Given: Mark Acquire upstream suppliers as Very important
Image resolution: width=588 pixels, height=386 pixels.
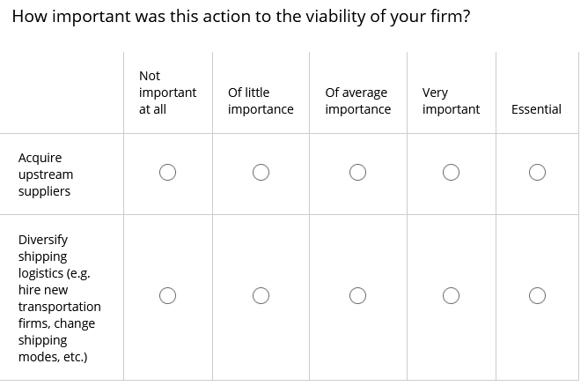Looking at the screenshot, I should pyautogui.click(x=451, y=173).
